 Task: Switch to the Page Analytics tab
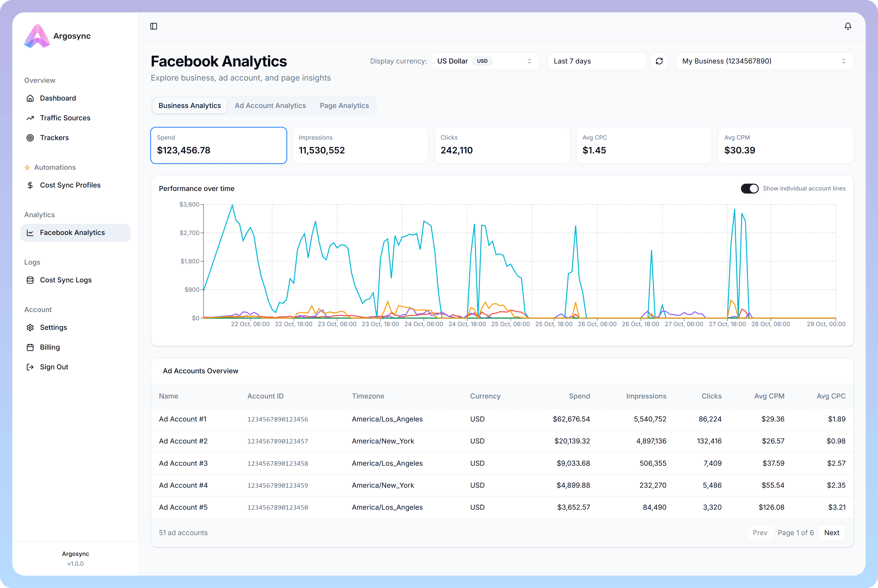tap(344, 105)
